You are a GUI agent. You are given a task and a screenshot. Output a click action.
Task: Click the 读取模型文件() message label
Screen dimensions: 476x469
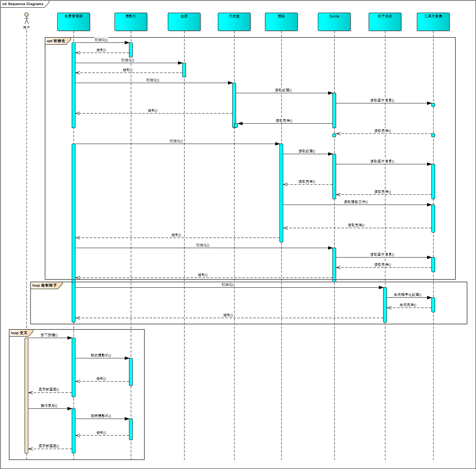tap(356, 202)
